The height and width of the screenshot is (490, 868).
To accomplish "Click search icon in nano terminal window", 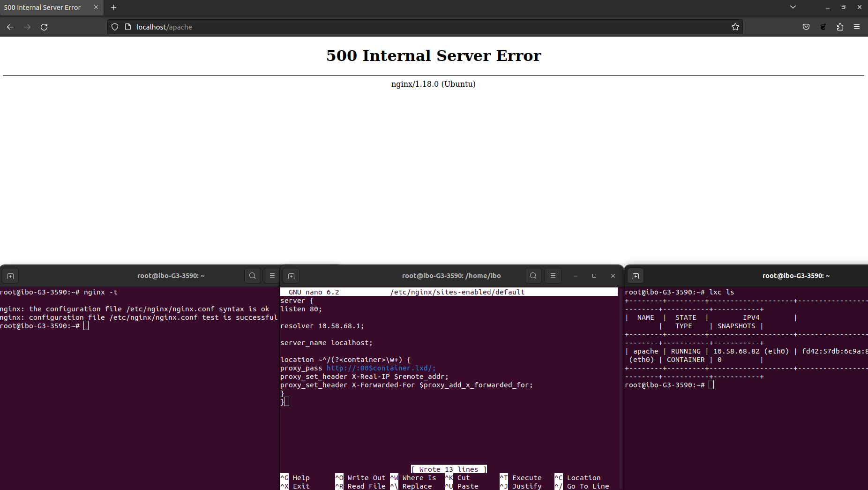I will pyautogui.click(x=533, y=276).
